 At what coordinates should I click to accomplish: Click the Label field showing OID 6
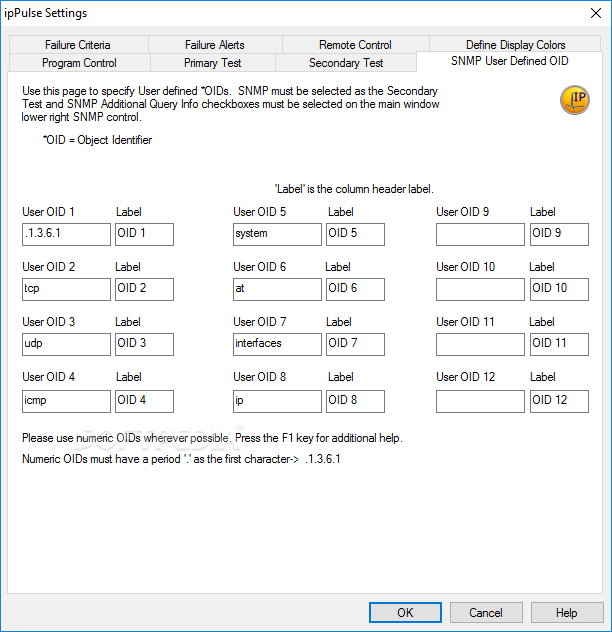tap(355, 289)
